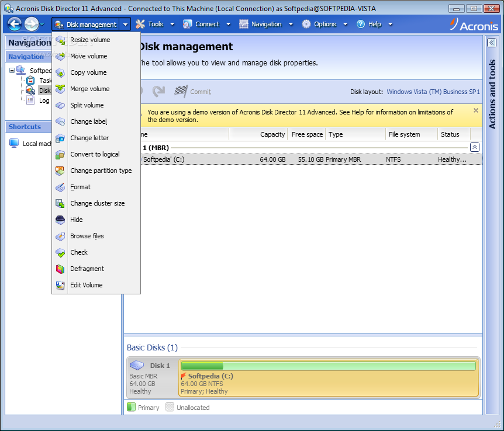Screen dimensions: 504x431
Task: Open Windows Vista Business SP1 disk layout link
Action: (x=433, y=92)
